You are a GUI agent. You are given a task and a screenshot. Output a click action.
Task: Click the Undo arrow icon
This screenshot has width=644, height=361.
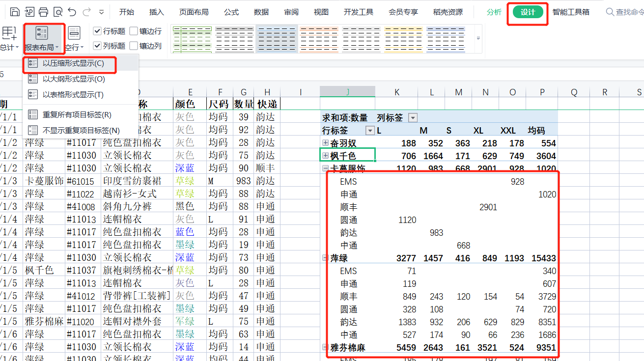[x=72, y=12]
